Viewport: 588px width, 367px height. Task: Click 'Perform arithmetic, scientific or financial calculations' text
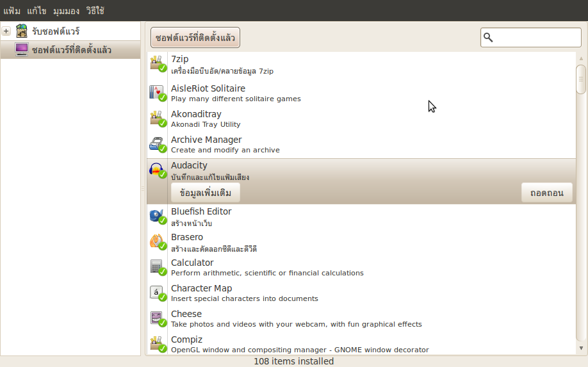267,273
